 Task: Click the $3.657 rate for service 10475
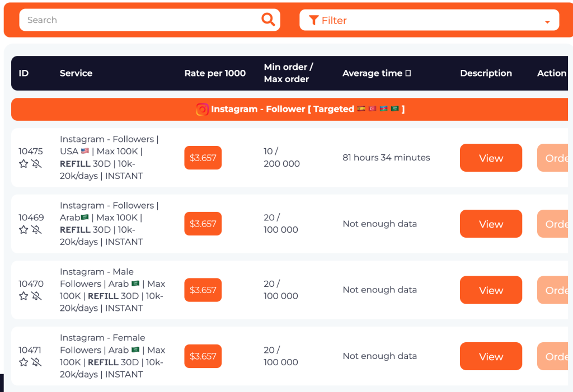tap(203, 158)
